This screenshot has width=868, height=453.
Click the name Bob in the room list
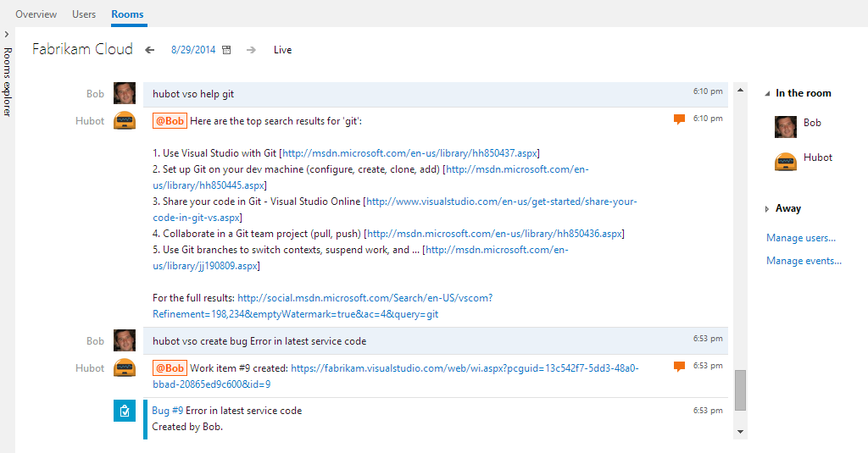coord(812,123)
